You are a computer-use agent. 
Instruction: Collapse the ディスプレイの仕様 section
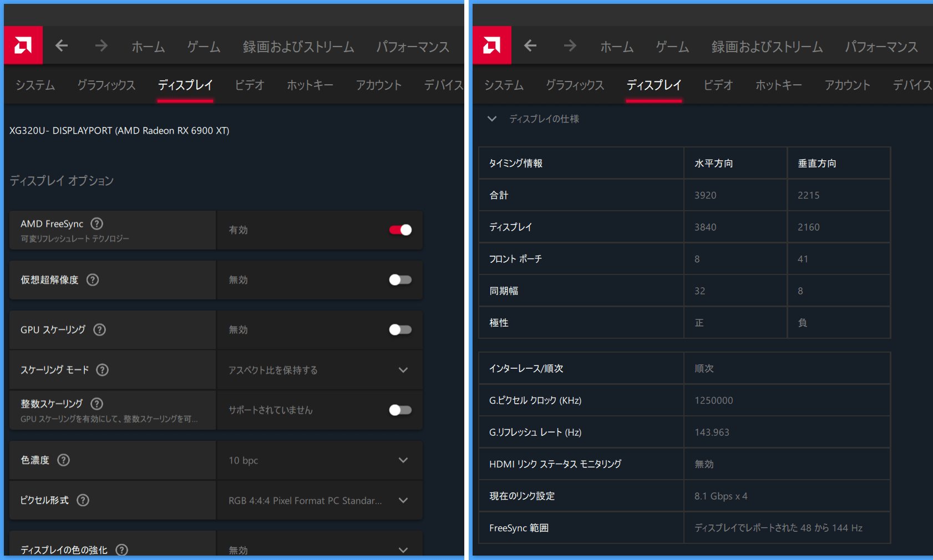[x=492, y=119]
